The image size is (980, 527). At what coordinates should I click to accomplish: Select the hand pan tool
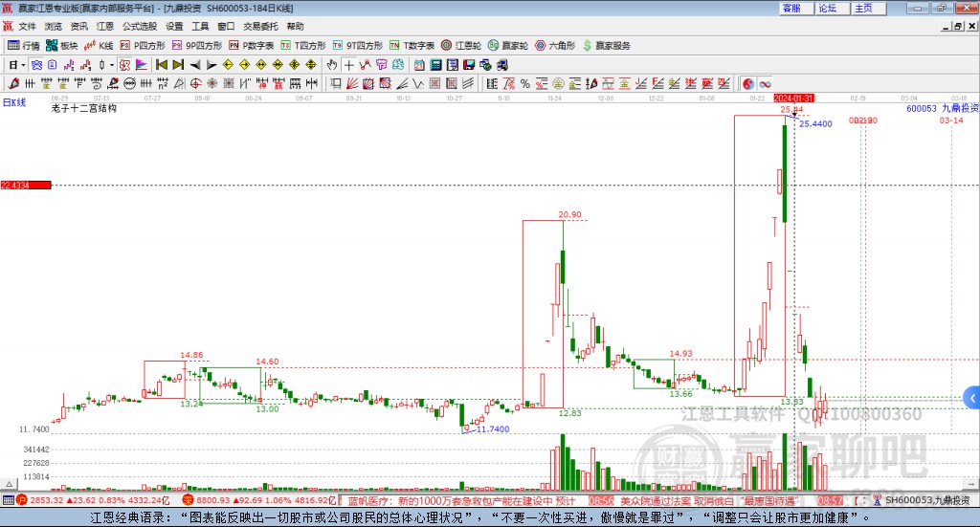pyautogui.click(x=332, y=65)
